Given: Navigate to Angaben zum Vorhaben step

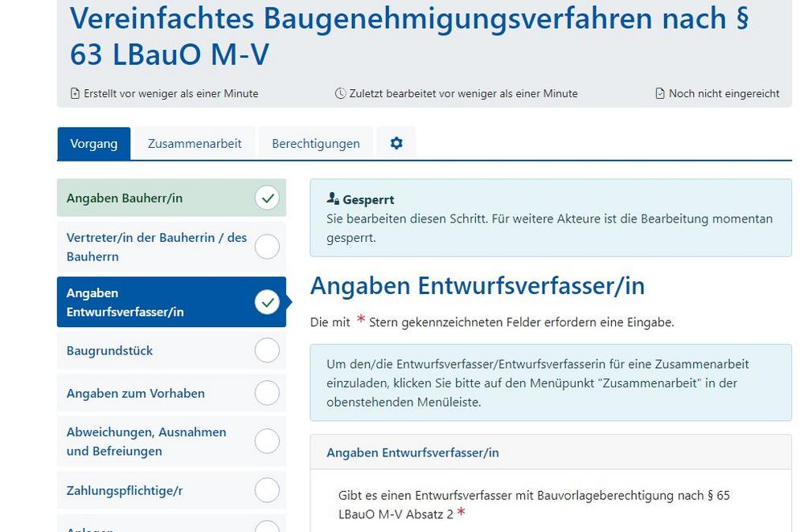Looking at the screenshot, I should [135, 393].
